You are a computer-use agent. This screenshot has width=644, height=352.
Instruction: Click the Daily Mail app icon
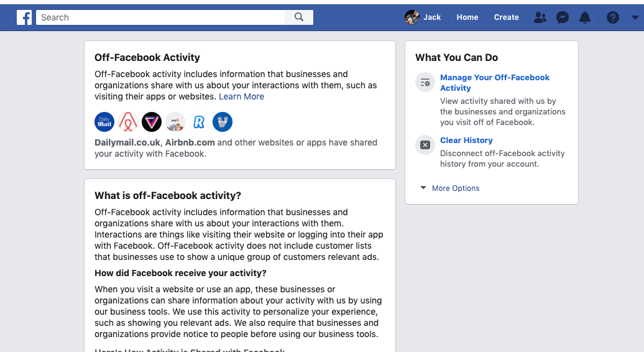point(104,122)
